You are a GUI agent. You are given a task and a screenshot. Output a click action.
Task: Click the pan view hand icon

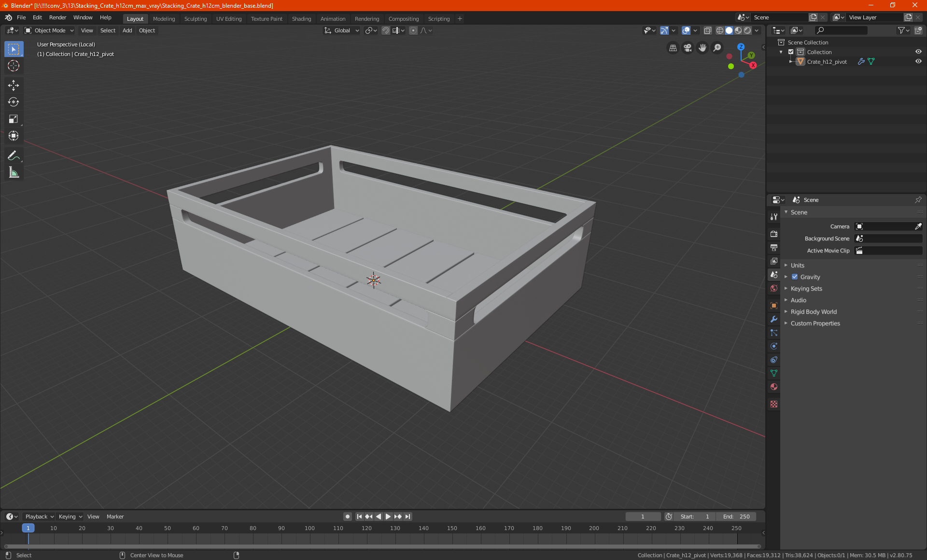point(702,48)
